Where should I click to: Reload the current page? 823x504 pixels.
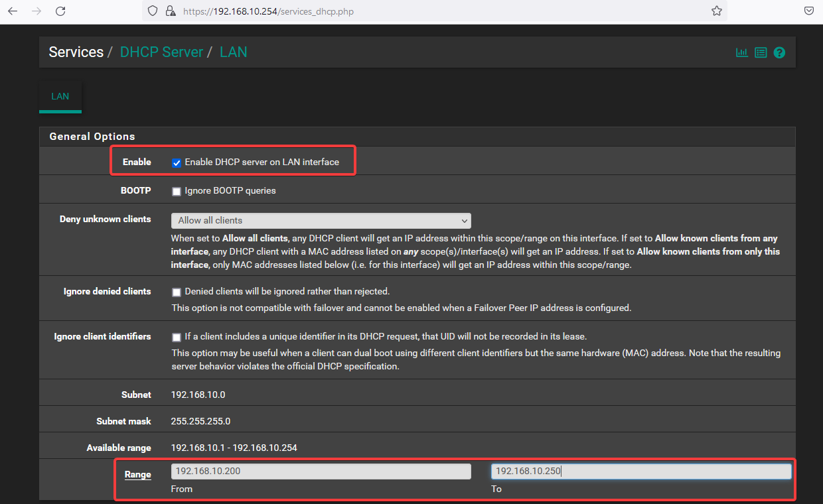(60, 11)
